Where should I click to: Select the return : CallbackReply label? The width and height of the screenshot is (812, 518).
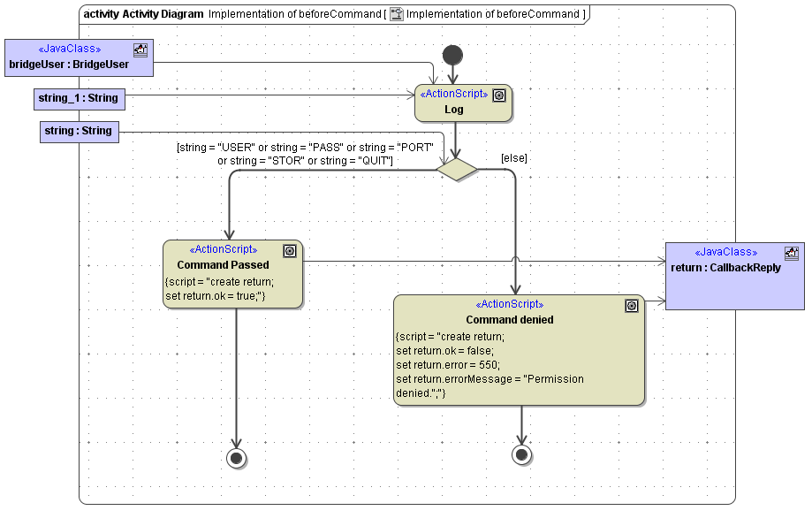(x=726, y=268)
